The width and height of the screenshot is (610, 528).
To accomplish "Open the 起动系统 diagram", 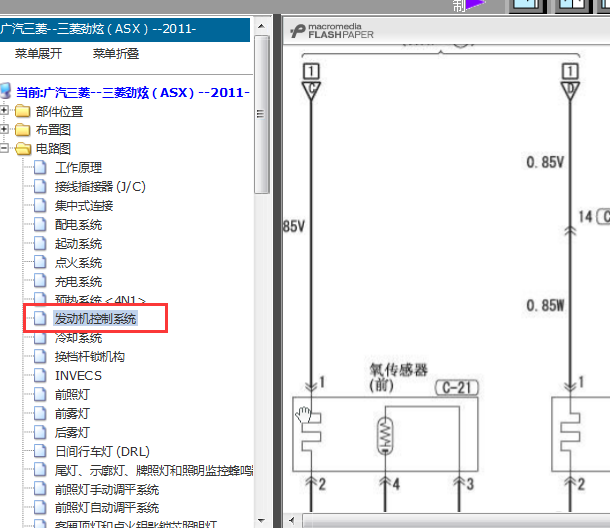I will coord(78,244).
